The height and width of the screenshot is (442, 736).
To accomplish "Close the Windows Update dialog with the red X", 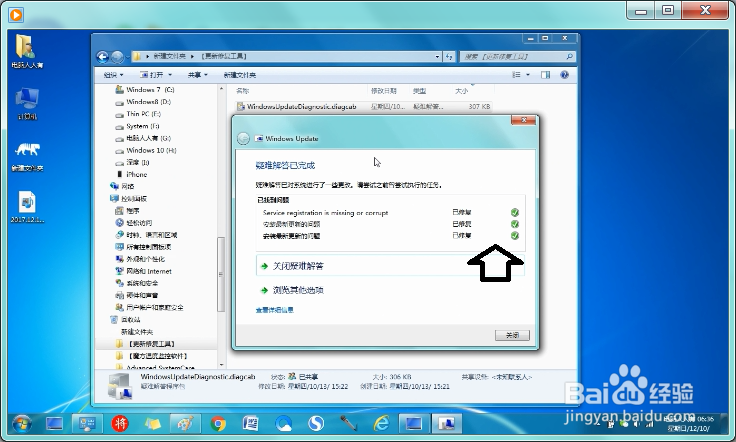I will pyautogui.click(x=523, y=120).
